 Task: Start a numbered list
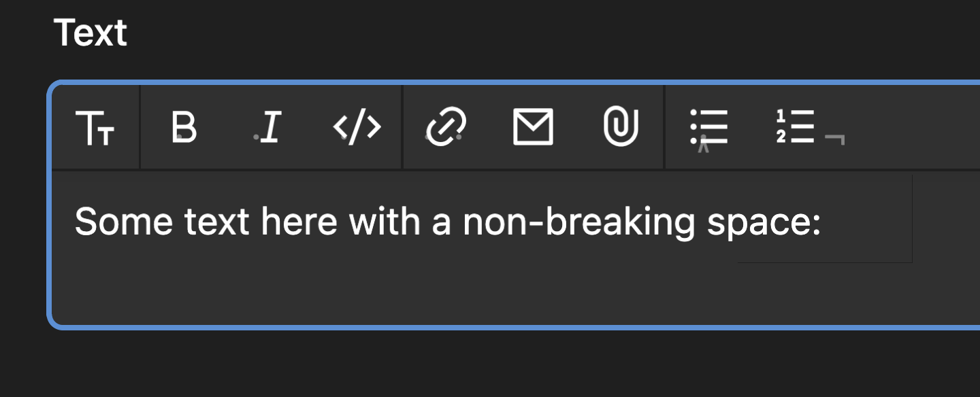click(x=795, y=127)
